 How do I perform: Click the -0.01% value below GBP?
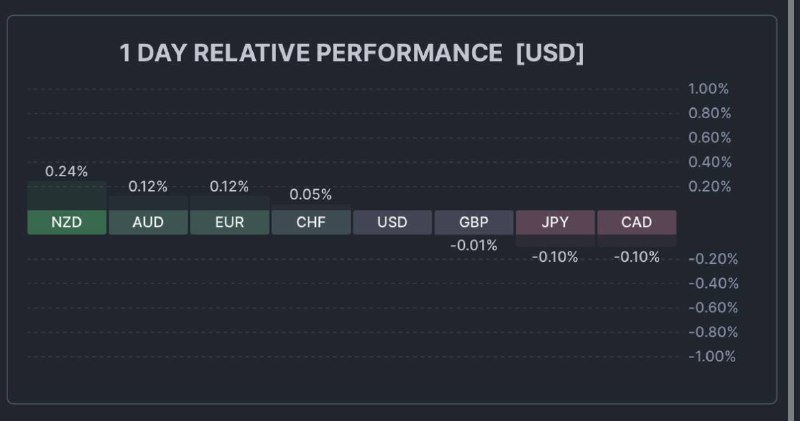[474, 245]
